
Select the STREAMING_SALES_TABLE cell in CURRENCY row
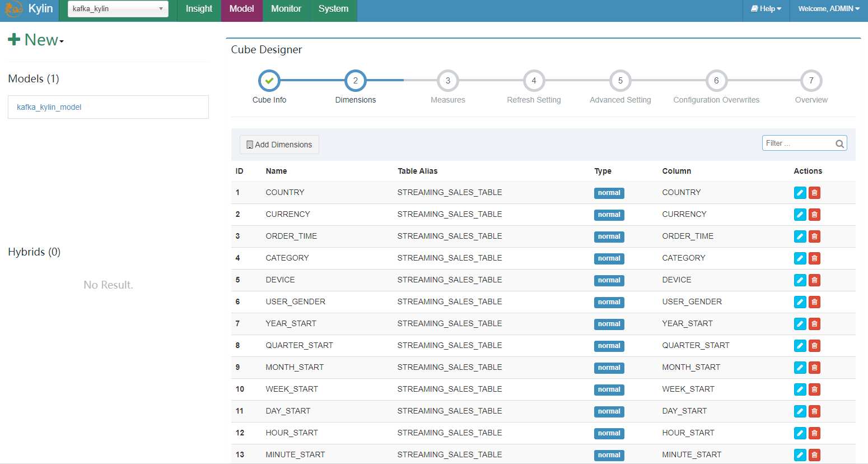[450, 214]
